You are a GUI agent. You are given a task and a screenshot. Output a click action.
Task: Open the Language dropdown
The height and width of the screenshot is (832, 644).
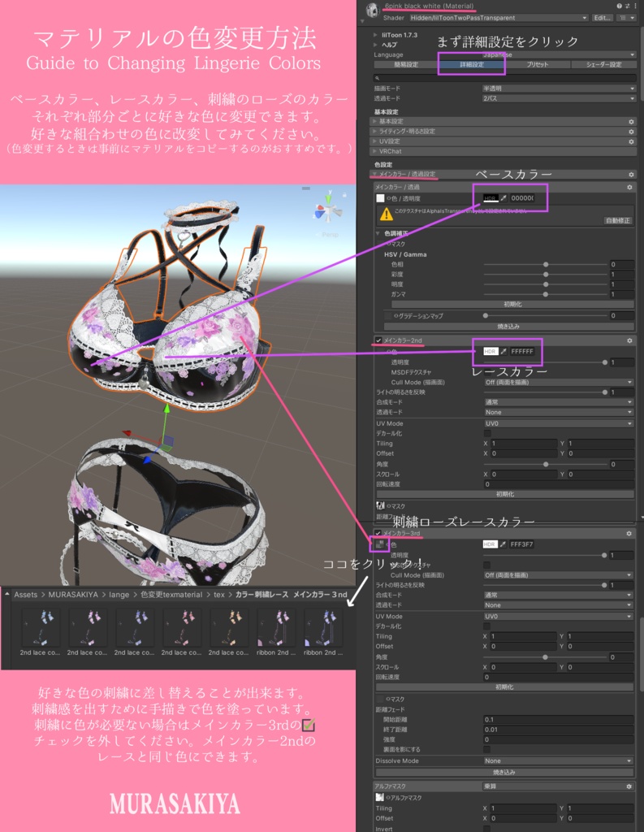coord(559,54)
